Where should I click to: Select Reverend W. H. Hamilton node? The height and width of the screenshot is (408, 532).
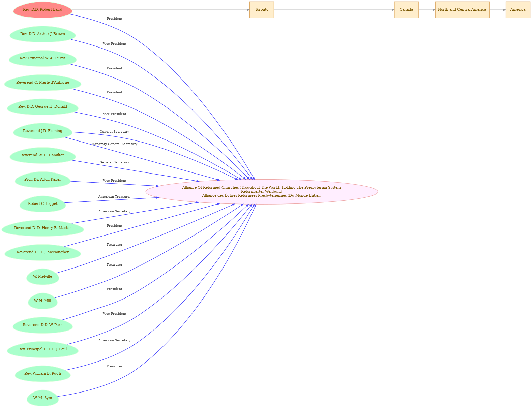[43, 155]
